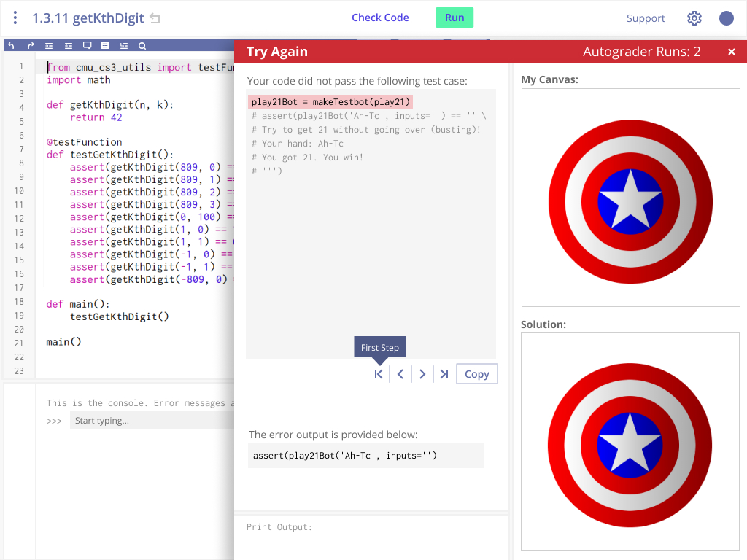Screen dimensions: 747x560
Task: Click the 'return 42' code line
Action: point(96,117)
